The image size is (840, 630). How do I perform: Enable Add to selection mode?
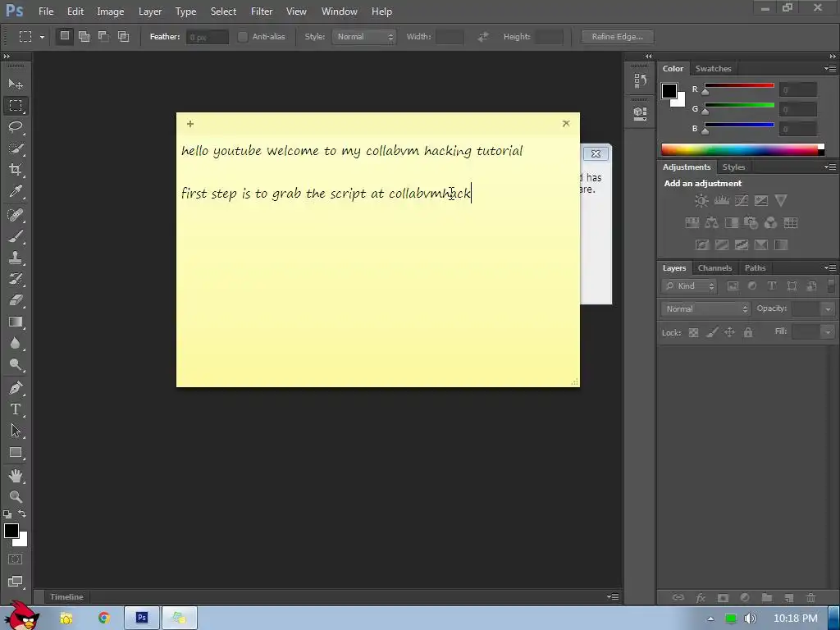[84, 36]
